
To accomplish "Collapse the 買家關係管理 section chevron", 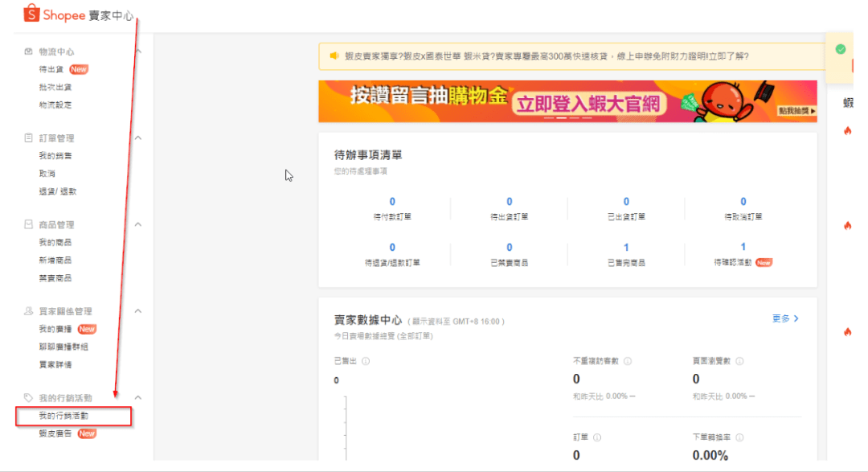I will 138,311.
